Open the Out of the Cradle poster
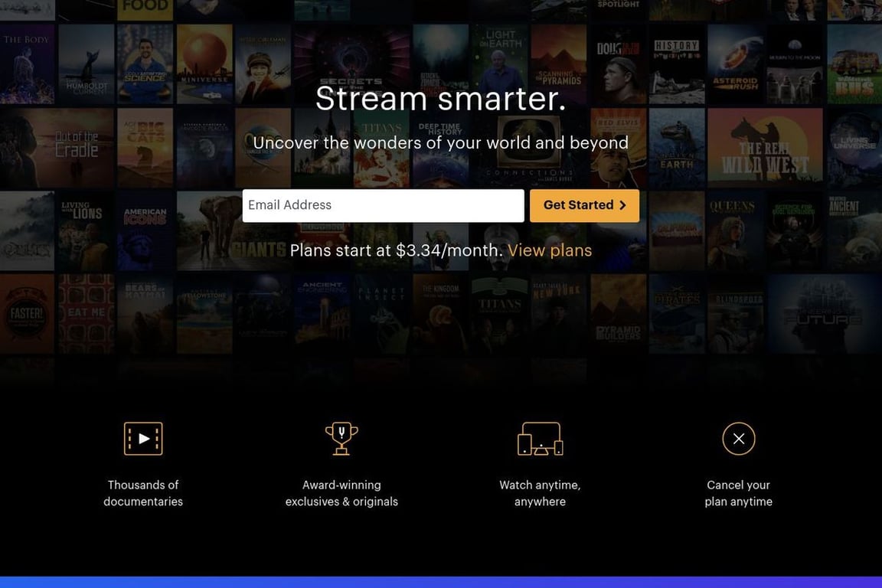The height and width of the screenshot is (588, 882). [57, 148]
